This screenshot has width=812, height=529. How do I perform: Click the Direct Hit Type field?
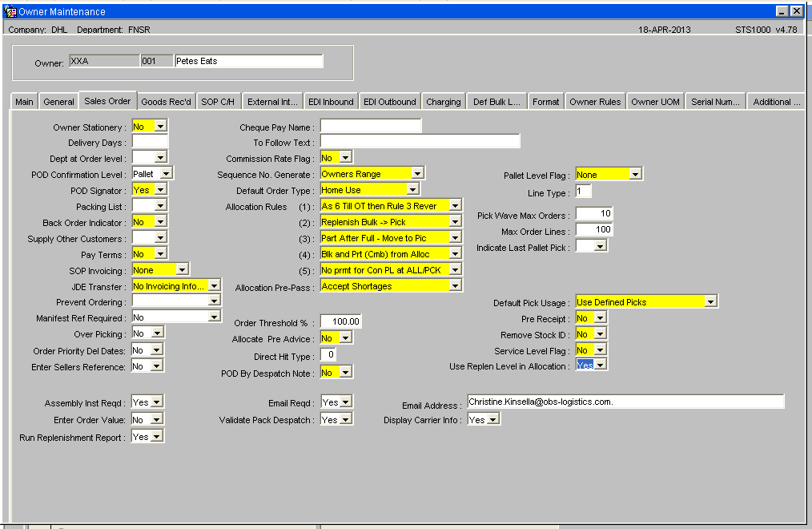[x=328, y=354]
